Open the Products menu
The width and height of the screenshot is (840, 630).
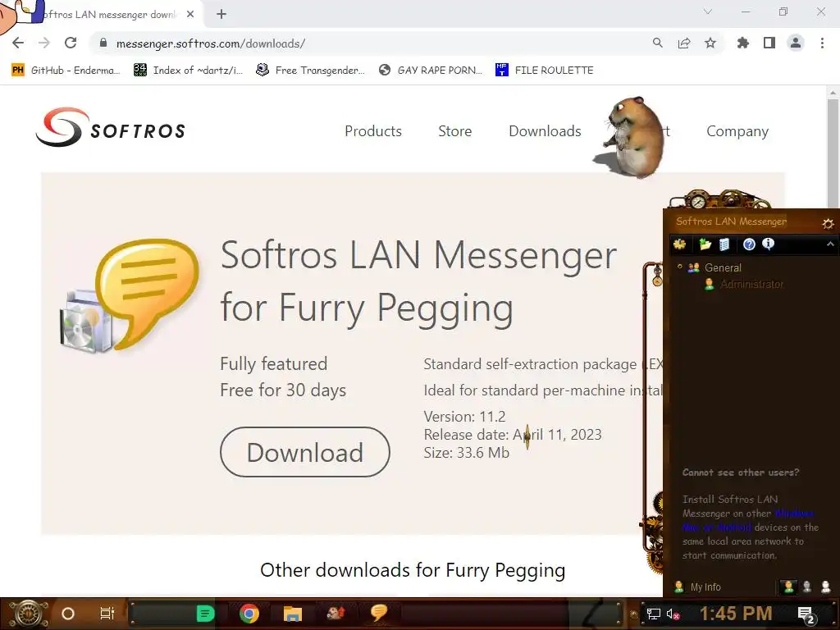click(x=373, y=131)
